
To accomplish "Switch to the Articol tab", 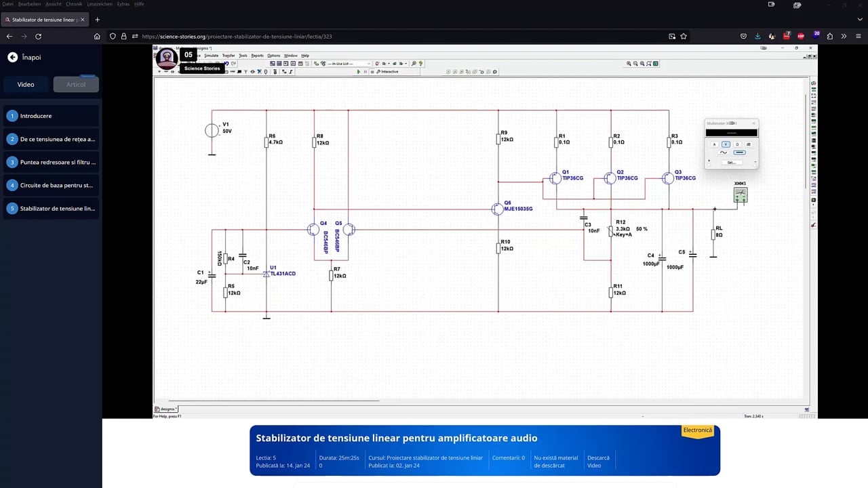I will [76, 85].
